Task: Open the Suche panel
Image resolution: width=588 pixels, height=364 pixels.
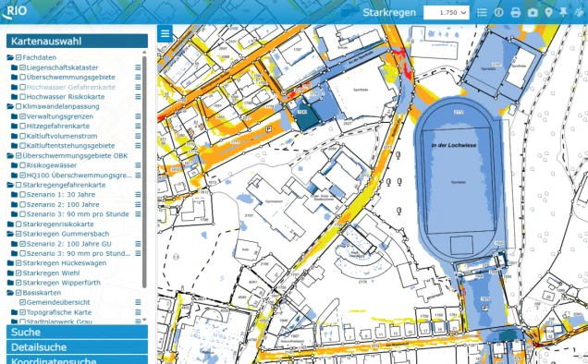Action: click(77, 333)
